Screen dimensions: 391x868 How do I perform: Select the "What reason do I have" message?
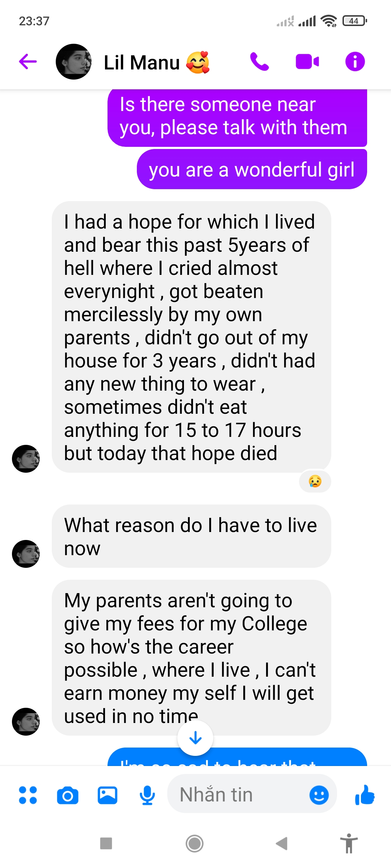pyautogui.click(x=191, y=536)
